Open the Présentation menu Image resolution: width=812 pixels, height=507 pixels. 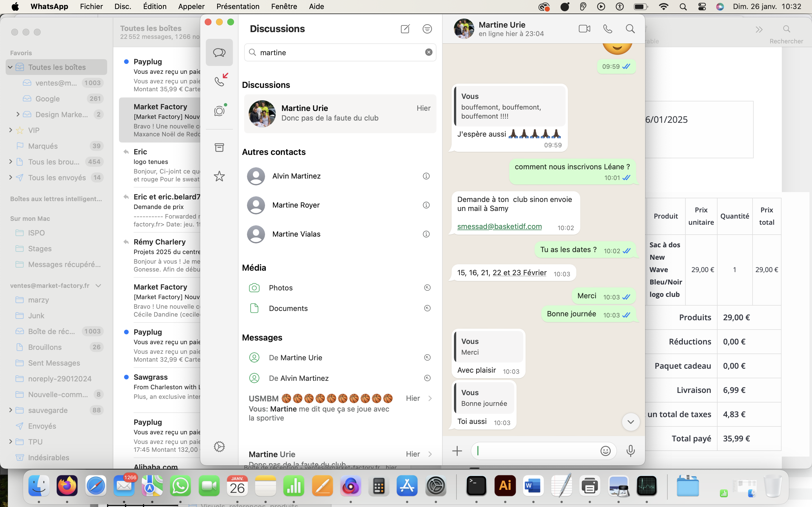point(238,6)
